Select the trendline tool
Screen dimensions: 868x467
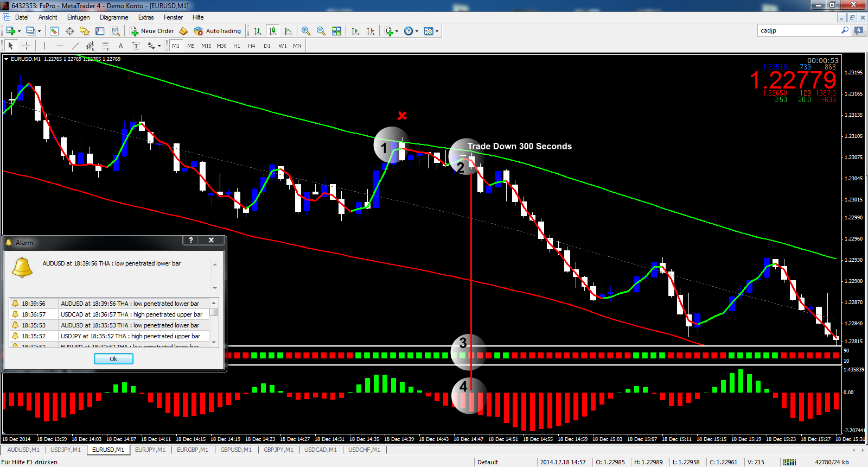click(75, 46)
